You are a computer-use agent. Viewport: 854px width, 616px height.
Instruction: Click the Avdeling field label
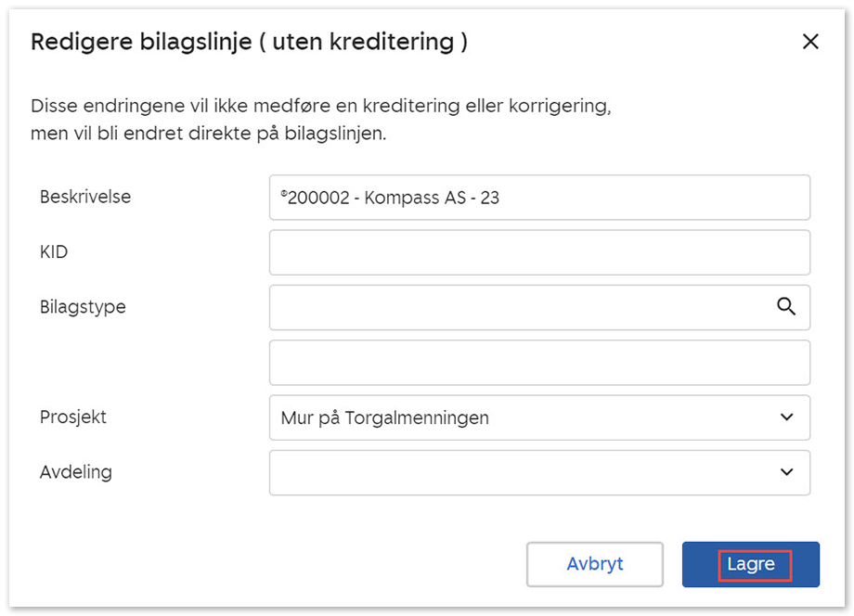(x=76, y=471)
